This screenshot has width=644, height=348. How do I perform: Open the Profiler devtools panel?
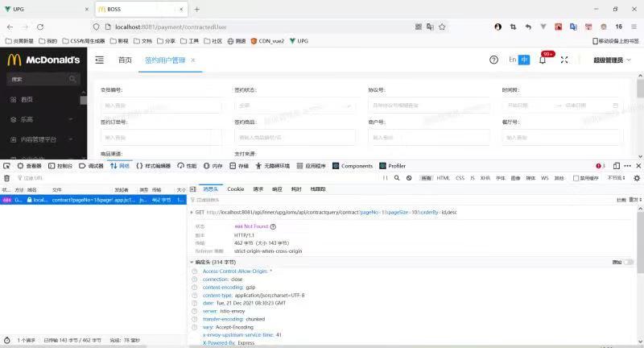click(393, 166)
